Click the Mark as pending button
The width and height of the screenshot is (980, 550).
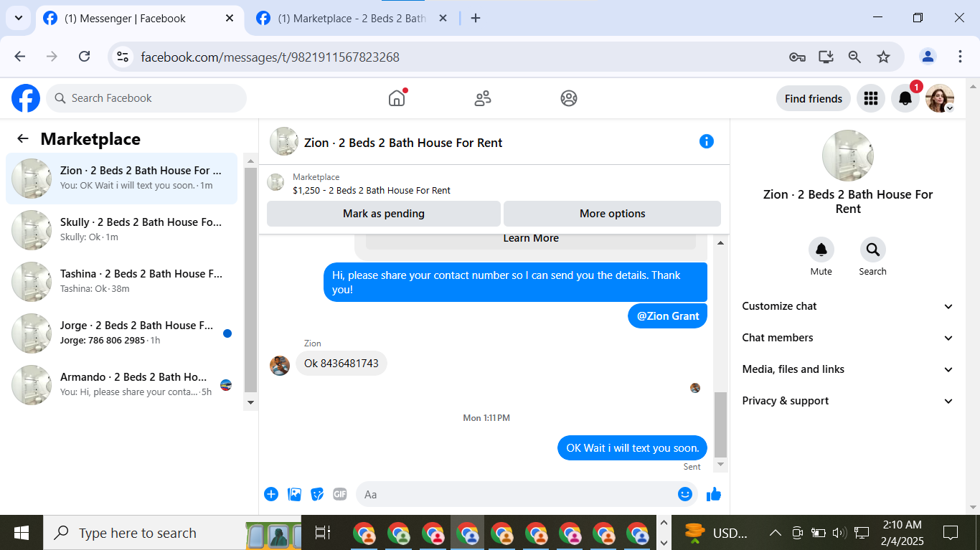[x=384, y=214]
